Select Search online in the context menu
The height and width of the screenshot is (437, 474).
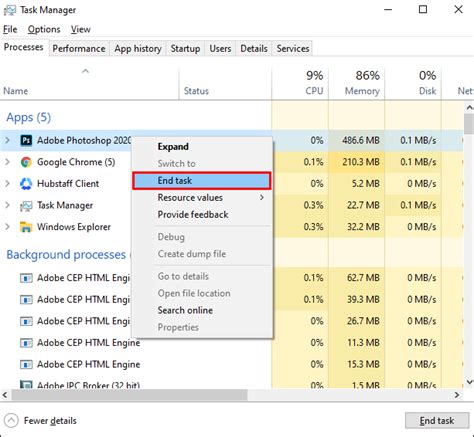(x=202, y=310)
